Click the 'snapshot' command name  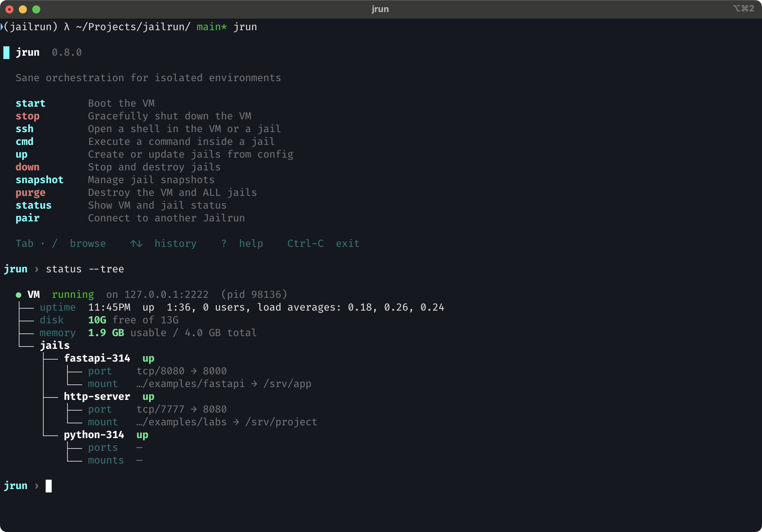pyautogui.click(x=40, y=180)
